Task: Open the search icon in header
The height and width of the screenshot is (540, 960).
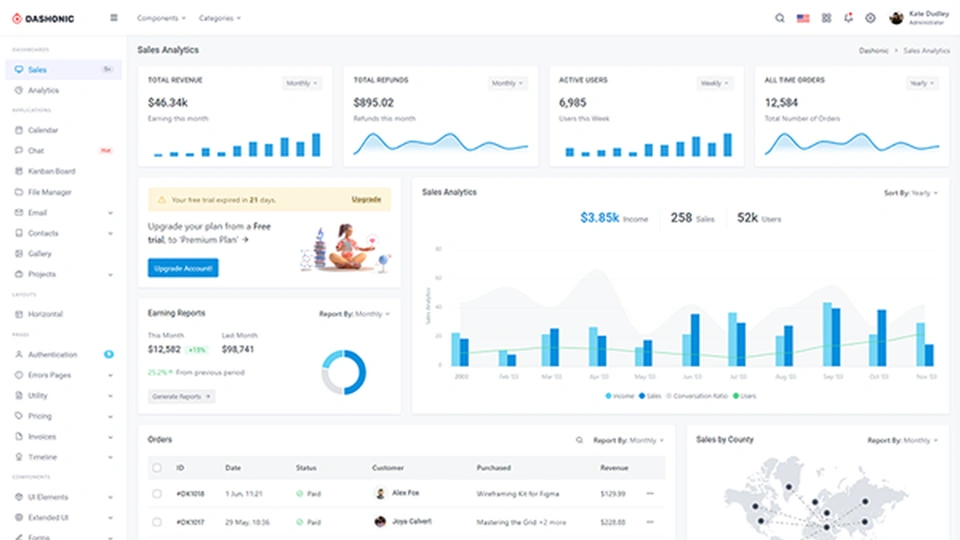Action: click(780, 18)
